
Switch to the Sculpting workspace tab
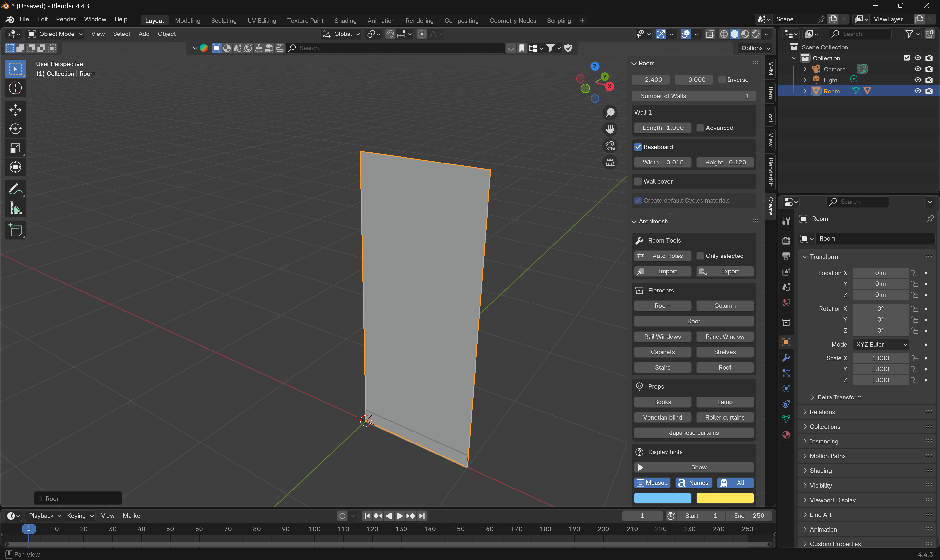[224, 20]
